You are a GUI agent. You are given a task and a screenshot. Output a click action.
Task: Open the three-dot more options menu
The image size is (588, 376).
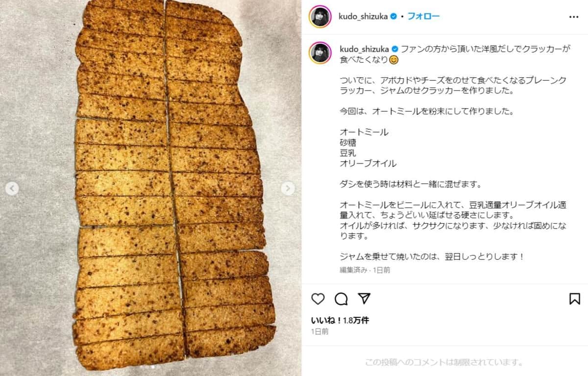[x=574, y=17]
